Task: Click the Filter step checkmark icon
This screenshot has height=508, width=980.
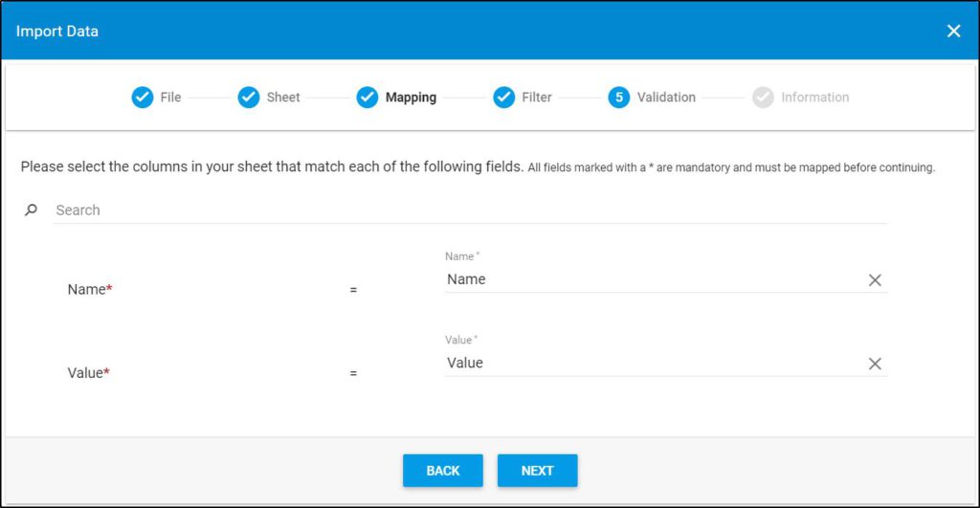Action: [503, 97]
